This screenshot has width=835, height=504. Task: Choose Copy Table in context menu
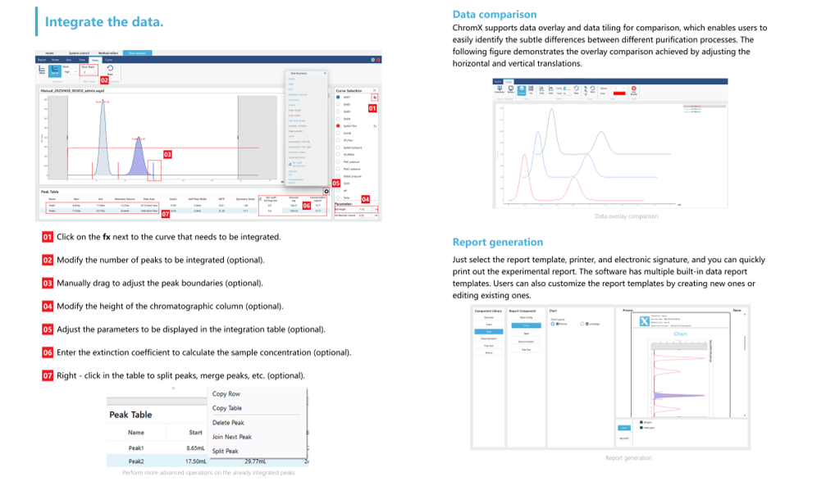(227, 407)
